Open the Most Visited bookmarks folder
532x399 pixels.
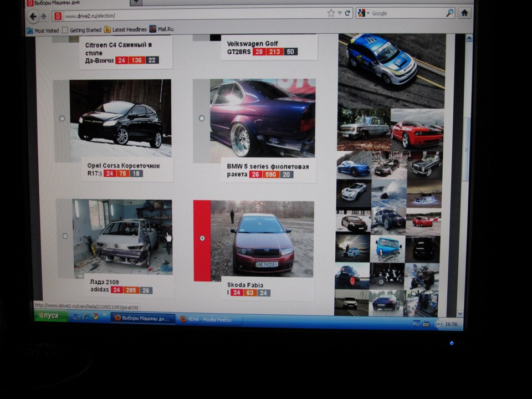(43, 30)
